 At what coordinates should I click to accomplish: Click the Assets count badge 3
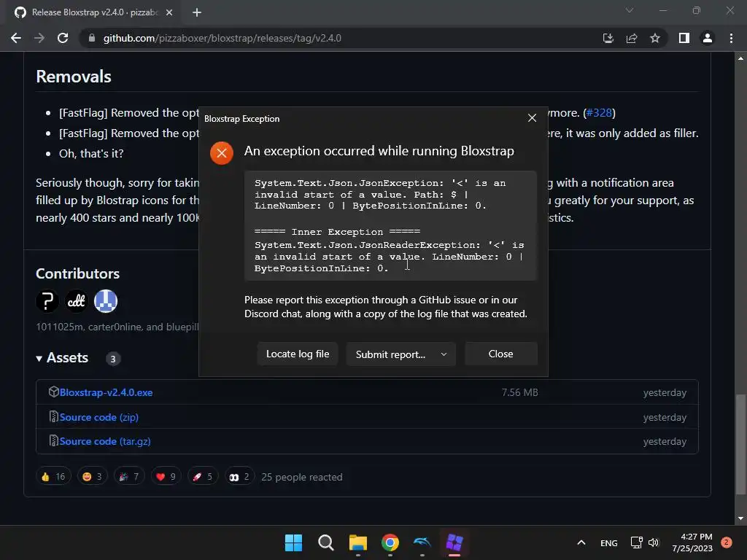click(x=113, y=359)
